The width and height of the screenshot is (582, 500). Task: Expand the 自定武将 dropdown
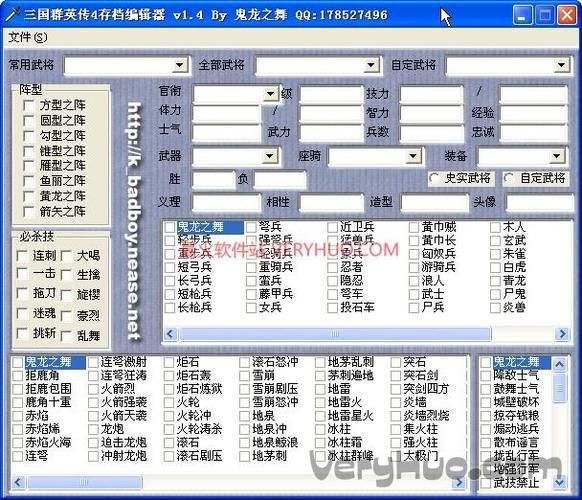pyautogui.click(x=561, y=65)
